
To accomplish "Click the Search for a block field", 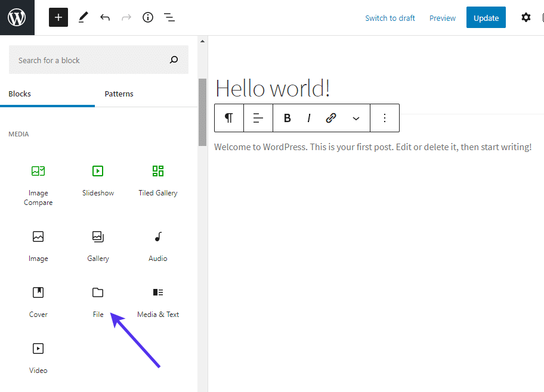I will click(x=89, y=60).
